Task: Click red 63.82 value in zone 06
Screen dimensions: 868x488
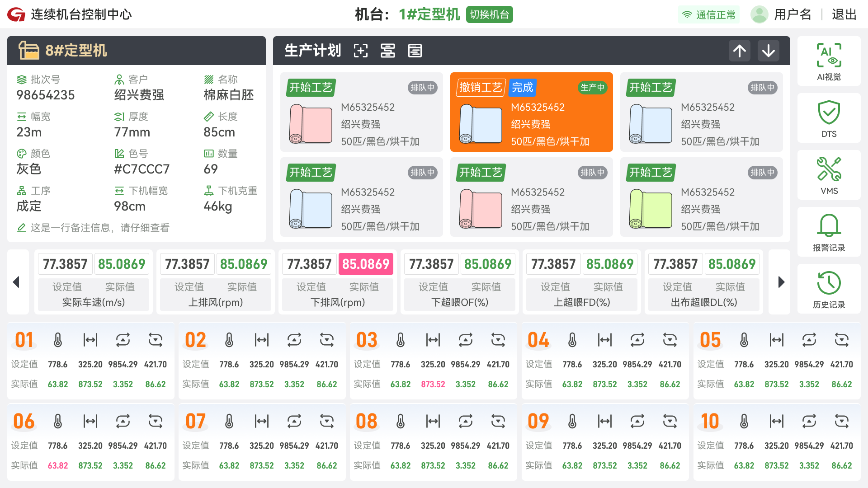Action: click(x=58, y=465)
